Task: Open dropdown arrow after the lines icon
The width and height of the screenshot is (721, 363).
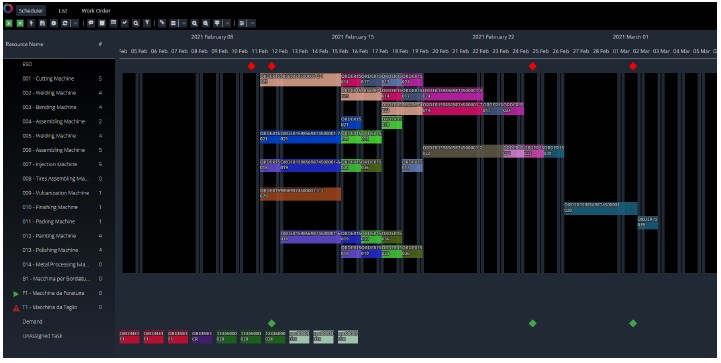Action: click(184, 23)
